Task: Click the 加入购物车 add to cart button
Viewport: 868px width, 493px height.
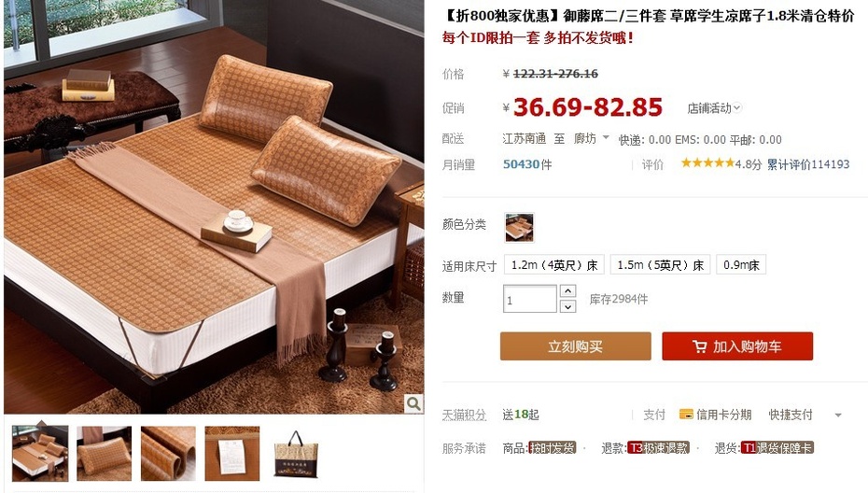Action: coord(737,346)
